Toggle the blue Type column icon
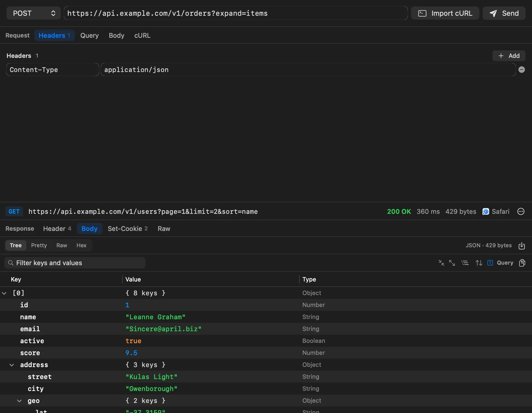This screenshot has height=413, width=532. (x=490, y=263)
